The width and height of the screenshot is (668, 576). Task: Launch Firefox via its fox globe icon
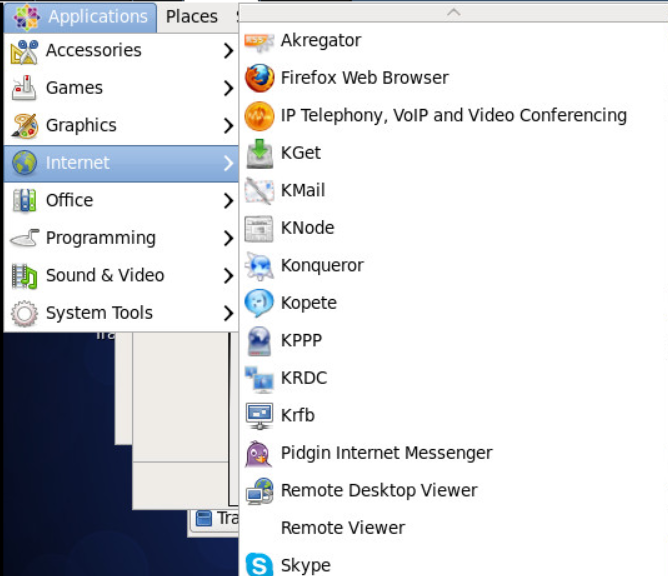(x=259, y=78)
